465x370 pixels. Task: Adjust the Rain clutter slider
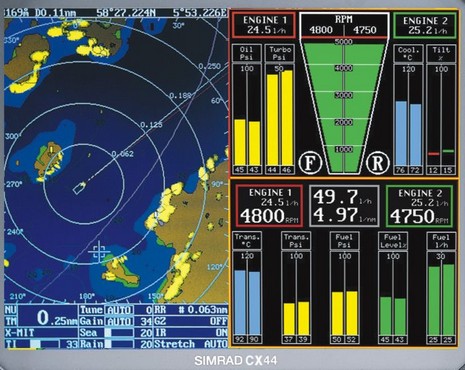click(119, 344)
